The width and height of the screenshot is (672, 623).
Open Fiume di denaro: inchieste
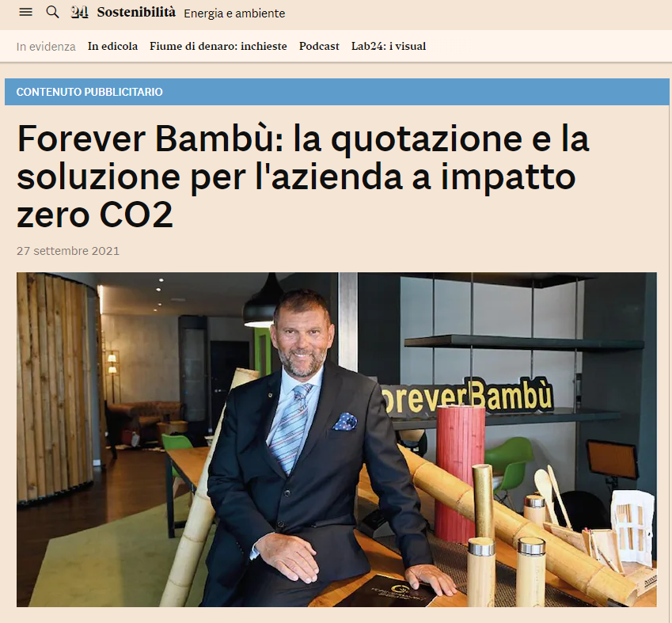pos(218,46)
